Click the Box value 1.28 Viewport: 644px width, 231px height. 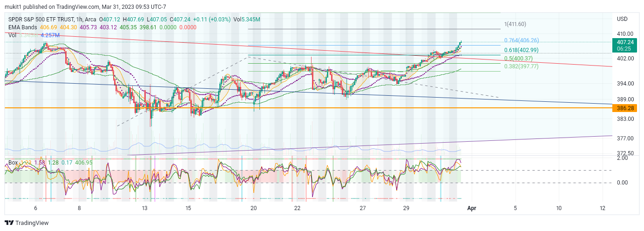coord(53,162)
